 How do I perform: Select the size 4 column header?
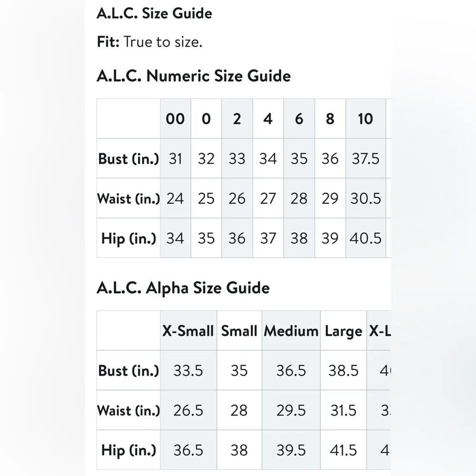coord(268,119)
